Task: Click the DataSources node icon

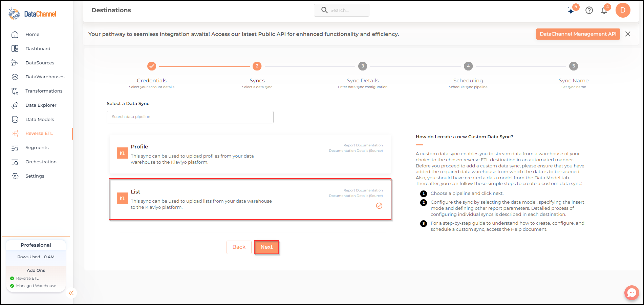Action: tap(15, 63)
